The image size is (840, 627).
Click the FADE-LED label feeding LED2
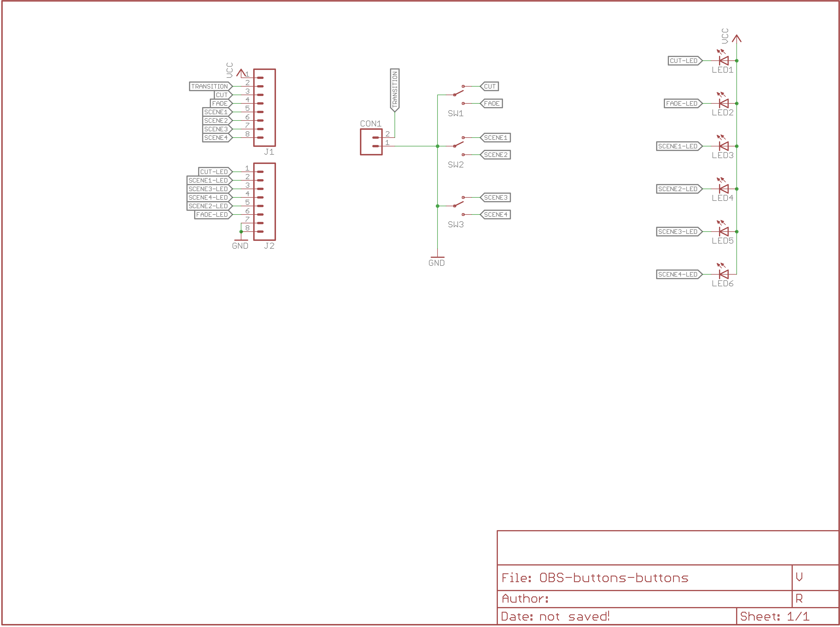[683, 103]
